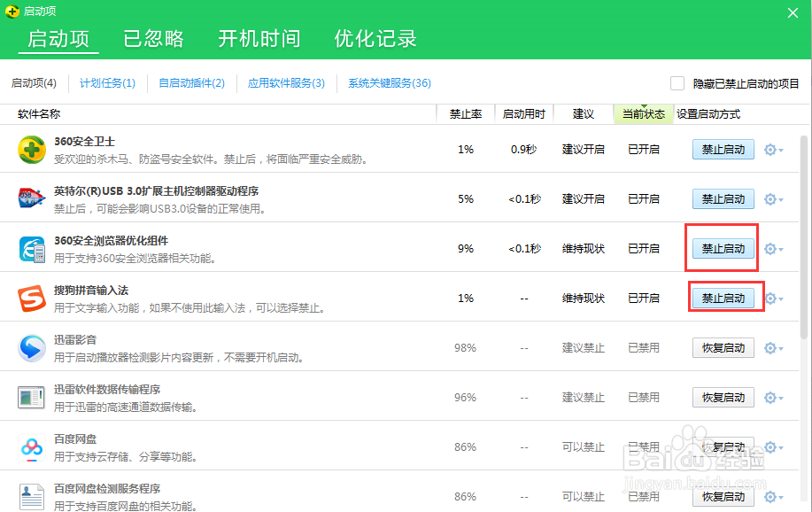Sort list by 禁止率 column header
The width and height of the screenshot is (812, 512).
coord(466,114)
